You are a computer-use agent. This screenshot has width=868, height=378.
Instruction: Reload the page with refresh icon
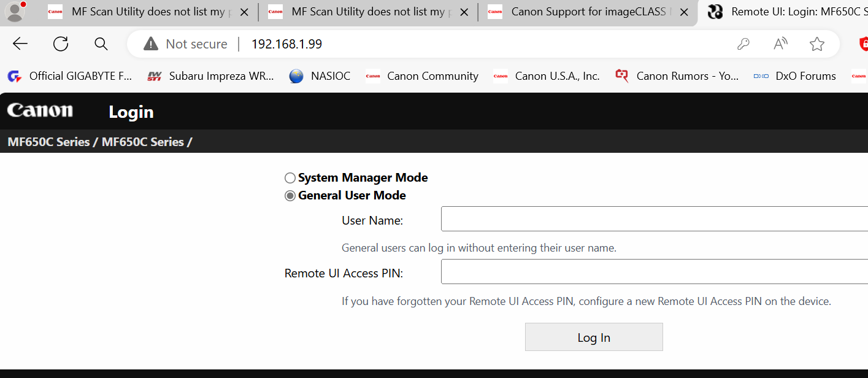(61, 44)
